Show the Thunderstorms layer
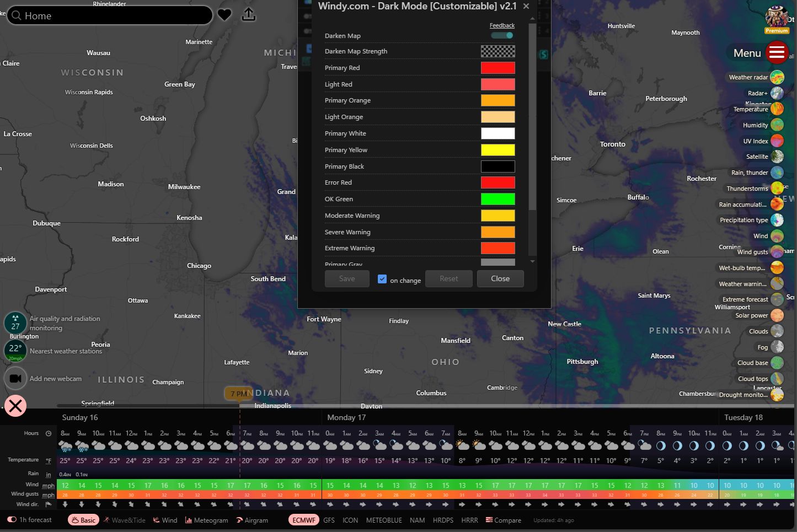This screenshot has height=532, width=797. pos(777,189)
